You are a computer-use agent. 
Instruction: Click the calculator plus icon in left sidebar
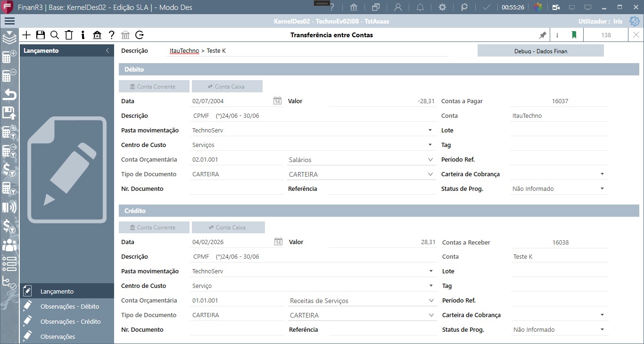[x=9, y=57]
